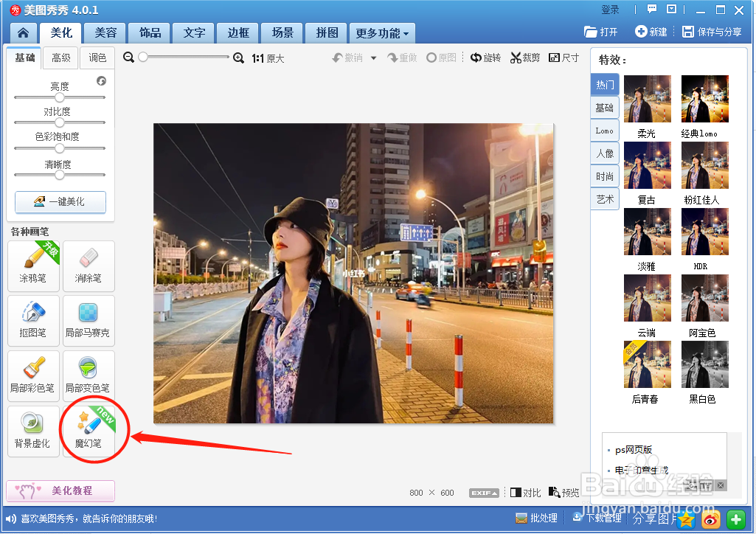Click the zoom in magnifier icon
The width and height of the screenshot is (756, 534).
[x=239, y=58]
